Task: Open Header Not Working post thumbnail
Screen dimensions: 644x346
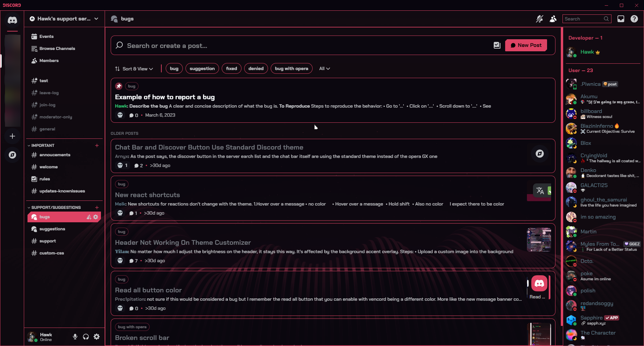Action: click(x=539, y=240)
